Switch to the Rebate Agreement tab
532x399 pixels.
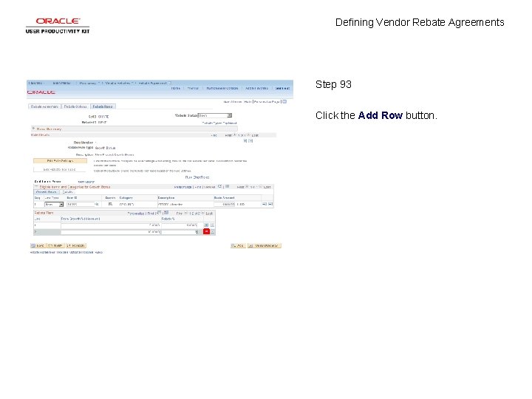click(x=44, y=106)
